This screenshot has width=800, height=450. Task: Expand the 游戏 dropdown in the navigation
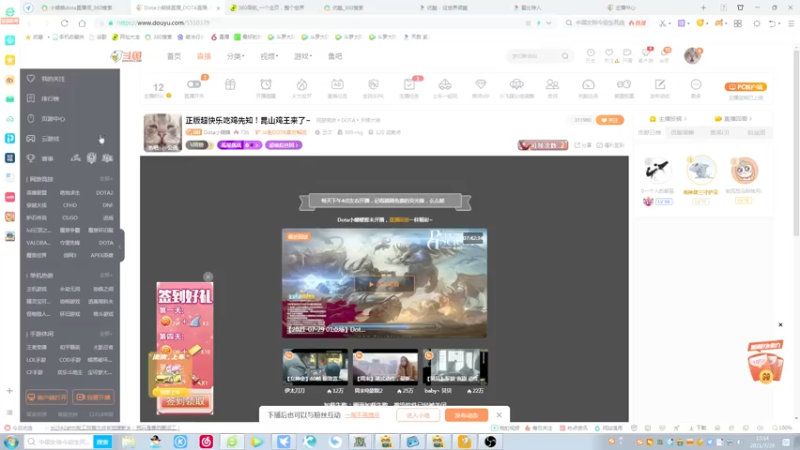tap(303, 56)
